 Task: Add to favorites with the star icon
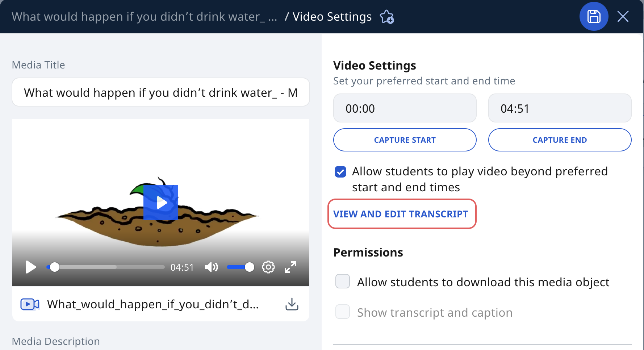click(387, 17)
